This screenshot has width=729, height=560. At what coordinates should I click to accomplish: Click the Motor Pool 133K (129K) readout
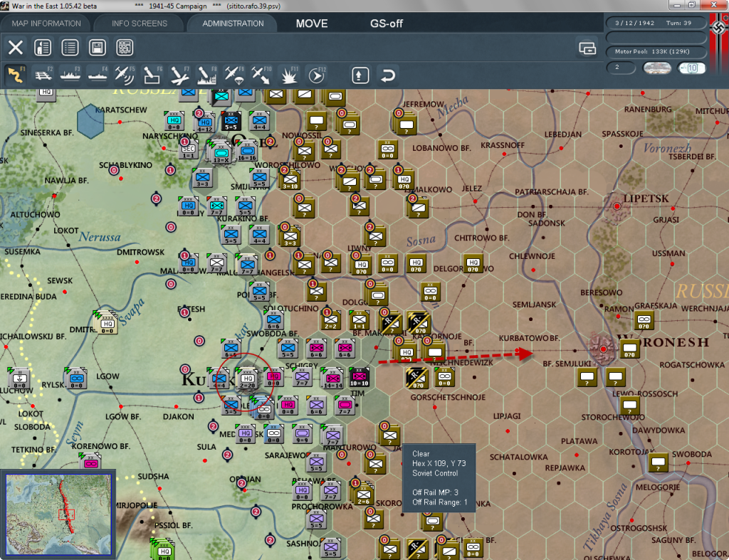655,51
